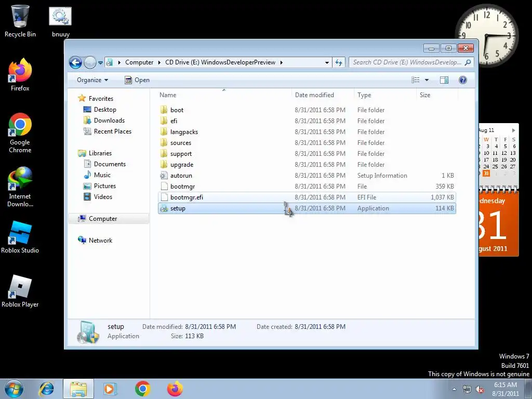Screen dimensions: 532x399
Task: Open the Documents library
Action: (110, 164)
